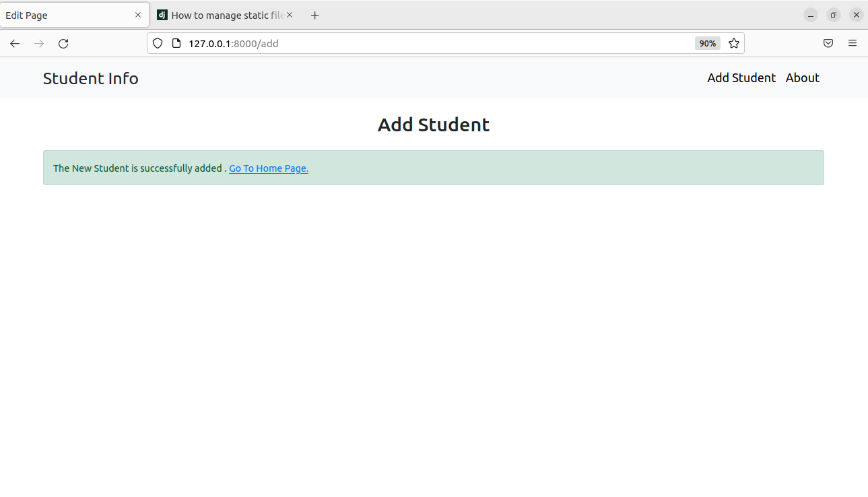This screenshot has height=497, width=868.
Task: Click the page info padlock icon in address bar
Action: coord(176,42)
